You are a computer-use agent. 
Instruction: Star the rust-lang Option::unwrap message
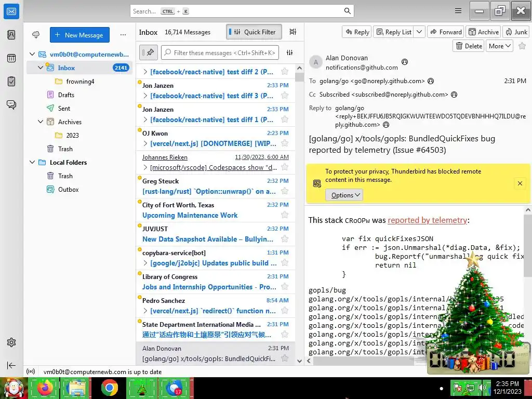click(x=285, y=191)
